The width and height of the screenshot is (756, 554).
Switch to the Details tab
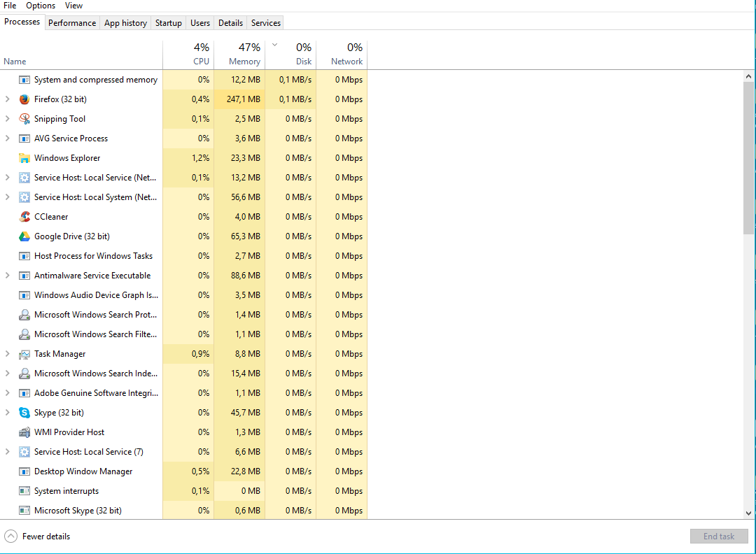(x=230, y=23)
